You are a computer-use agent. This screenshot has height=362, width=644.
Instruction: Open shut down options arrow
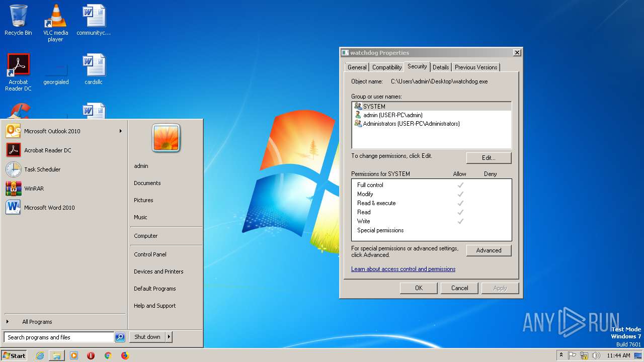(169, 337)
